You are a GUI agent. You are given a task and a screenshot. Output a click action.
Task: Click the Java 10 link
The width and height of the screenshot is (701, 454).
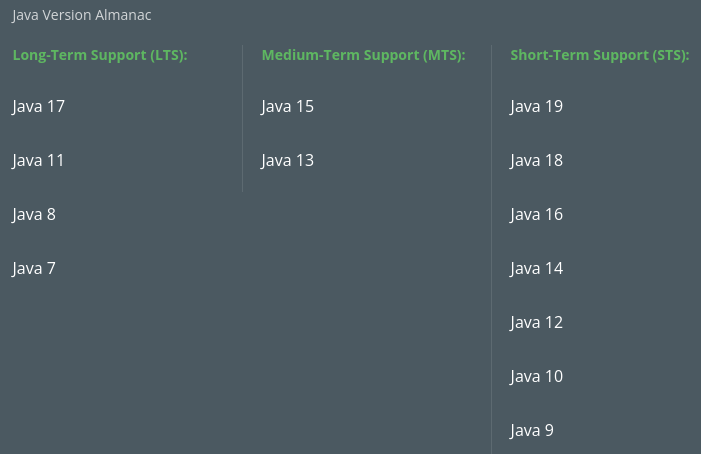pos(536,376)
